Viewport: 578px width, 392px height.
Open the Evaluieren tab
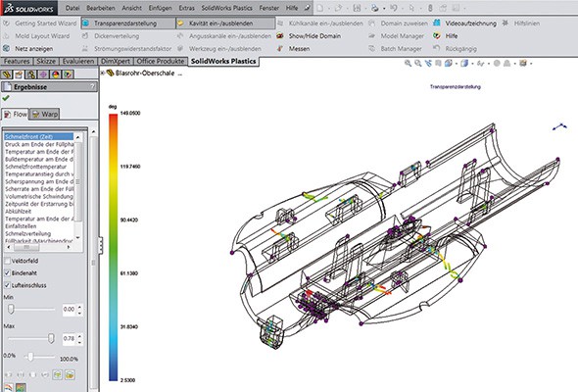coord(78,61)
